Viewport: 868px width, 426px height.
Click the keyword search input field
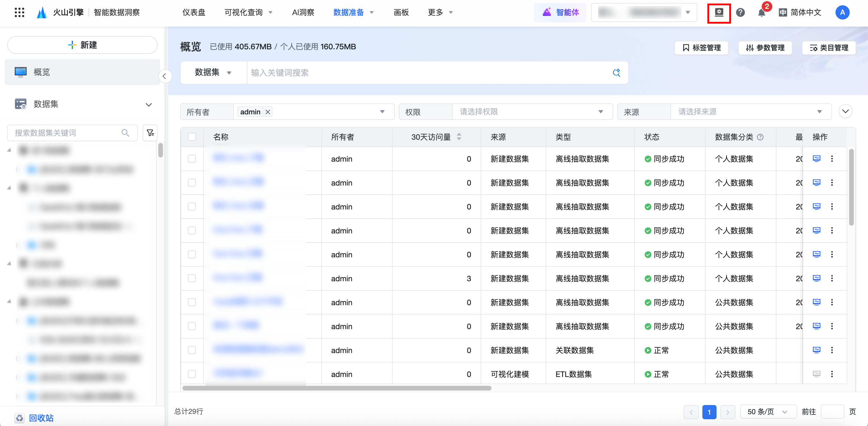pos(428,72)
